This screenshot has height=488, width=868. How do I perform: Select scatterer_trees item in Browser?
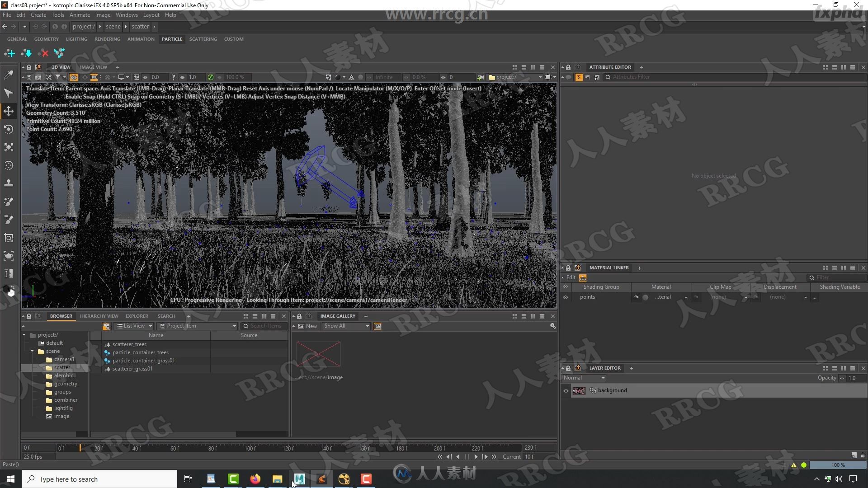click(129, 344)
